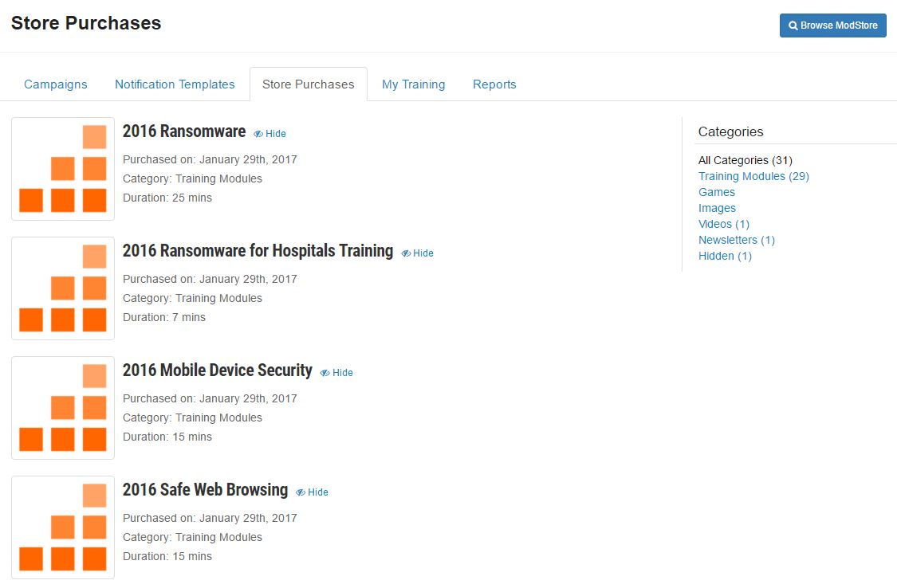Filter by Training Modules (29)
Screen dimensions: 897x588
[754, 177]
